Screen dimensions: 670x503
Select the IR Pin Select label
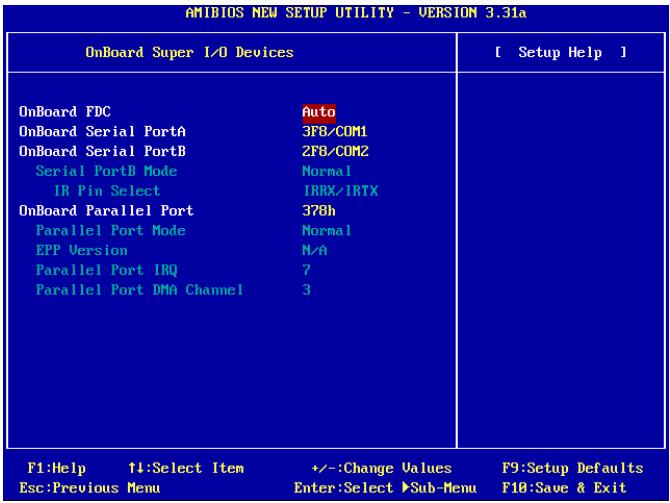(x=107, y=191)
